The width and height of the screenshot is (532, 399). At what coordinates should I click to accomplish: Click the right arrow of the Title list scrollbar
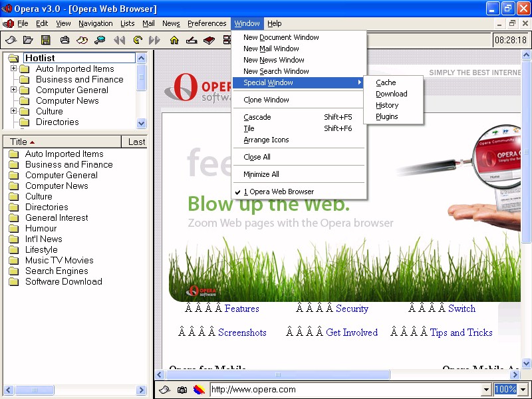141,390
